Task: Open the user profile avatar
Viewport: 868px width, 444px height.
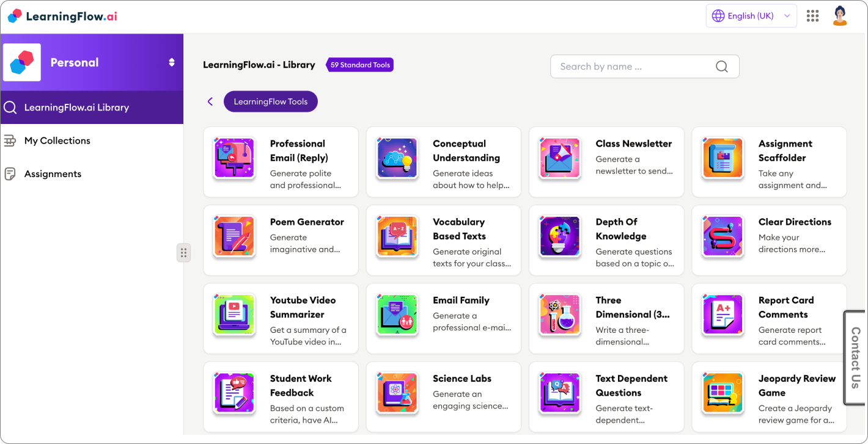Action: coord(840,16)
